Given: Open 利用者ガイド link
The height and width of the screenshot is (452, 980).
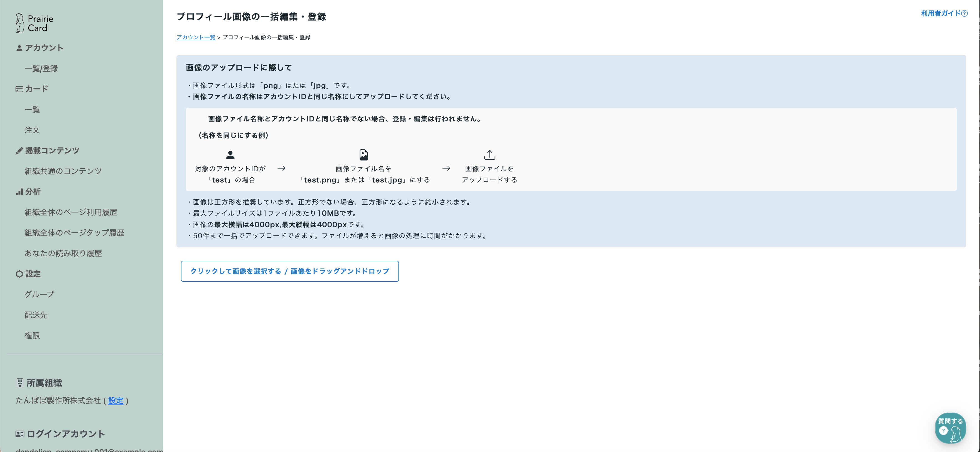Looking at the screenshot, I should 940,13.
